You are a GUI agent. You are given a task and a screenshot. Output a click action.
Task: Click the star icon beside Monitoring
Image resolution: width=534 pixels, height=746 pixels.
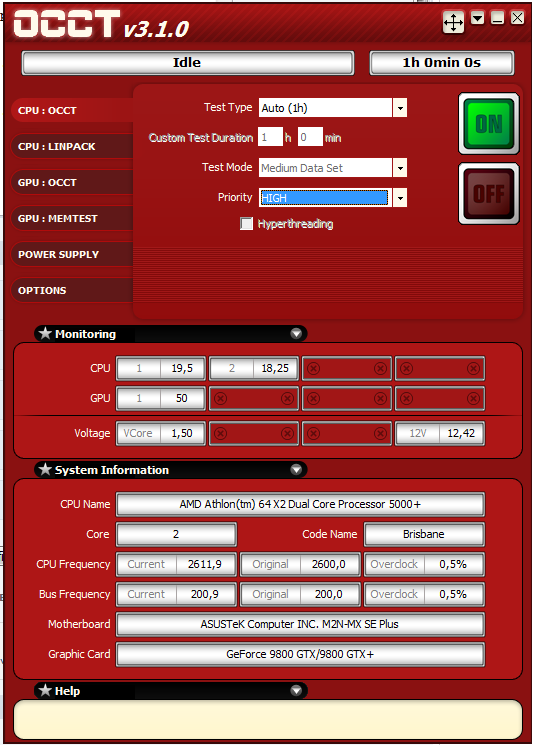click(x=45, y=334)
